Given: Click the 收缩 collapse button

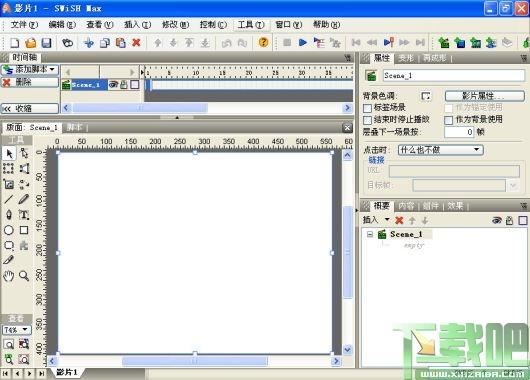Looking at the screenshot, I should pos(30,109).
